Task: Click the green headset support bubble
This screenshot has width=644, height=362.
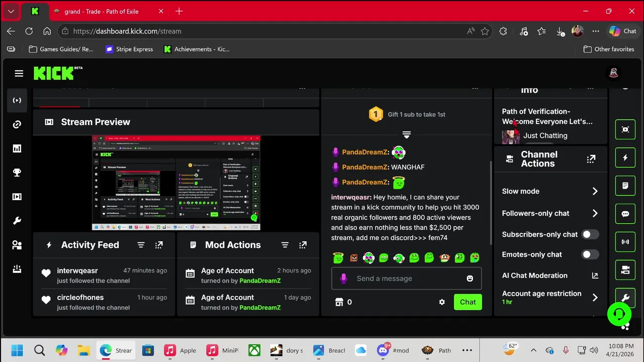Action: point(619,314)
